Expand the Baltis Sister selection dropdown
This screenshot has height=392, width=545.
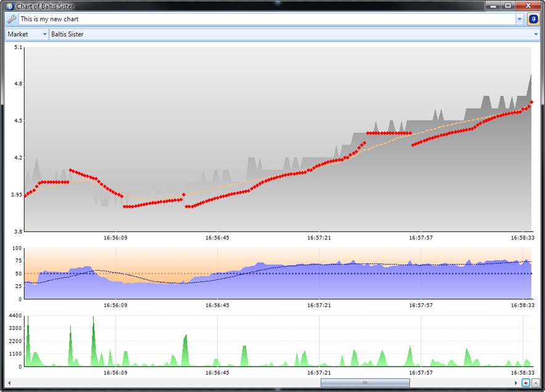536,34
